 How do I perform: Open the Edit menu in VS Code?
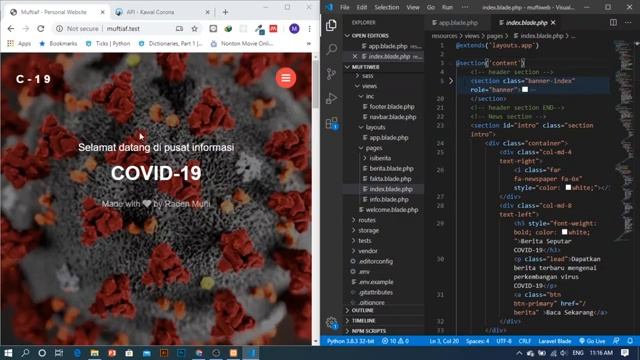[362, 7]
